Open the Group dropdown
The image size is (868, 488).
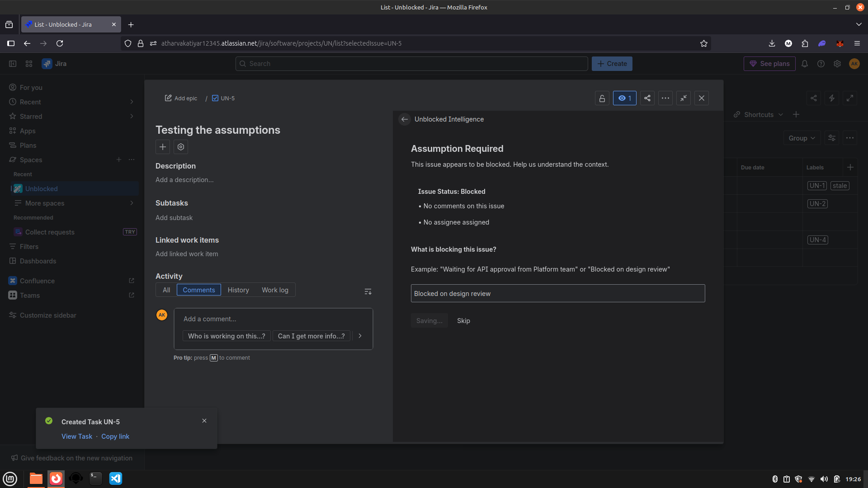[802, 138]
